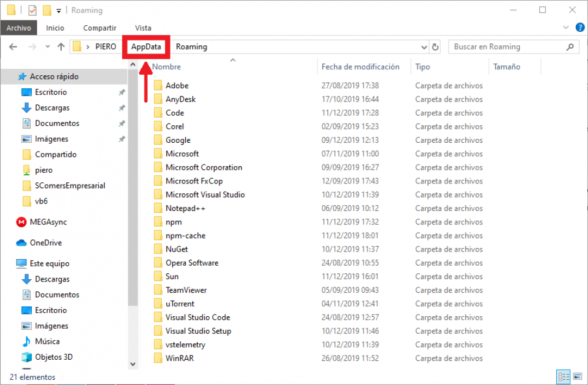The image size is (588, 385).
Task: Select the TeamViewer folder name
Action: [x=186, y=290]
